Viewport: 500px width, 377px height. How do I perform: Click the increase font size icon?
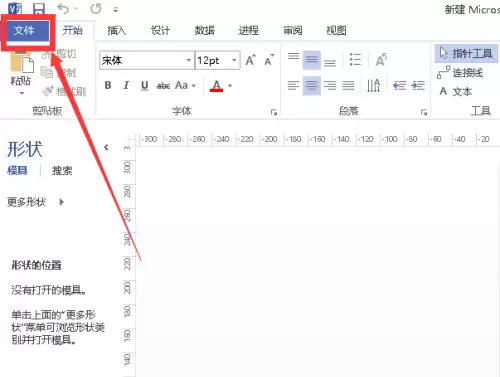coord(251,60)
